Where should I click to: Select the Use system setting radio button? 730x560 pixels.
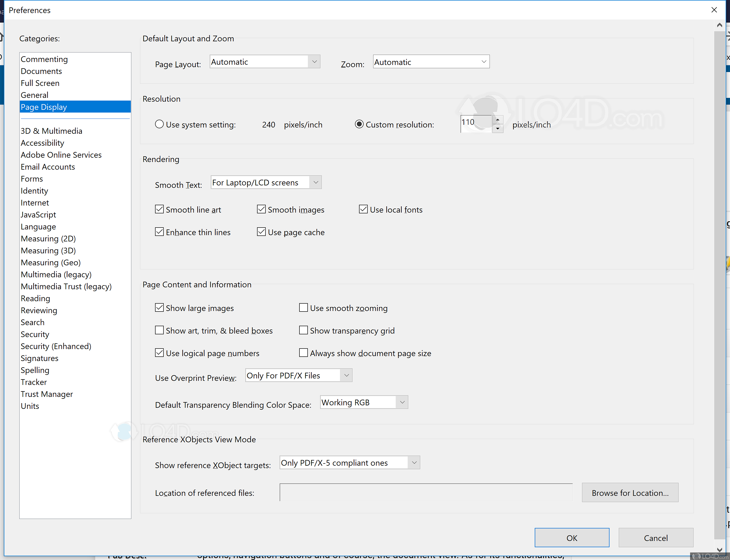[x=159, y=124]
